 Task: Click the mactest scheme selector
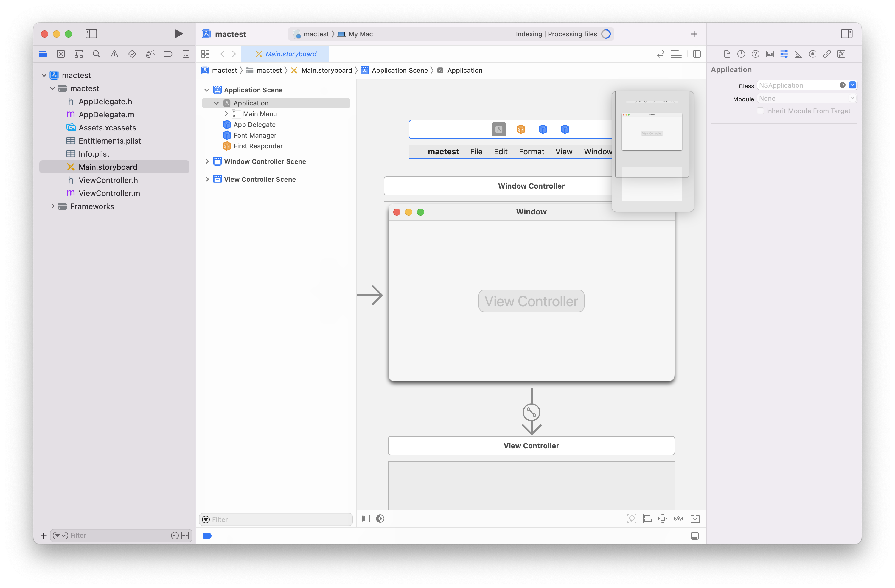click(x=311, y=34)
